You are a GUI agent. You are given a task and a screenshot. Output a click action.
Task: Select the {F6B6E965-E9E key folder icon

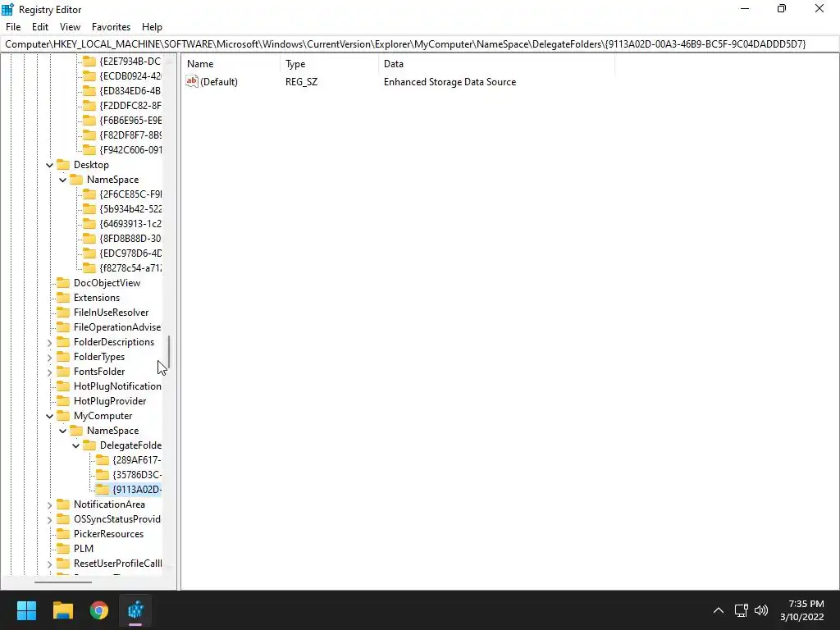click(x=89, y=120)
